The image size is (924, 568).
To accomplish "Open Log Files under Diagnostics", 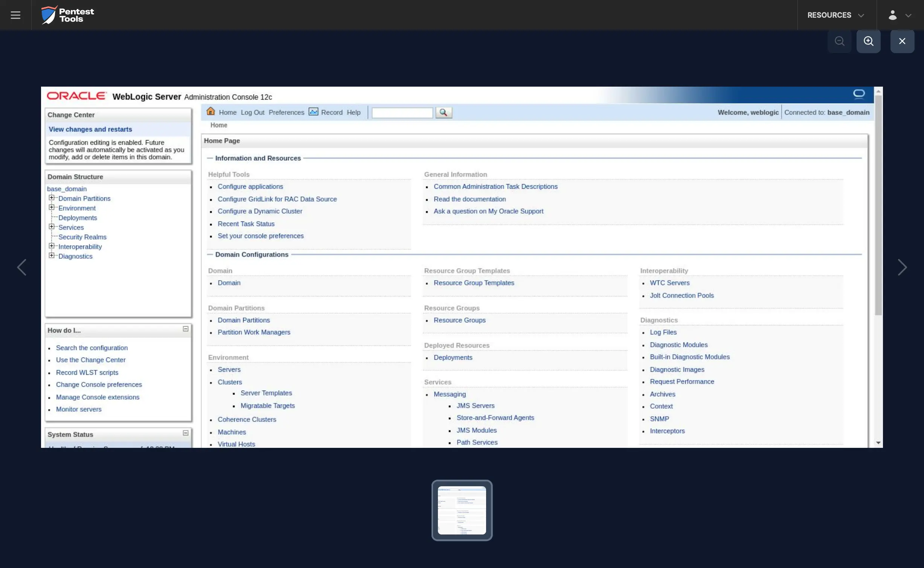I will point(663,332).
